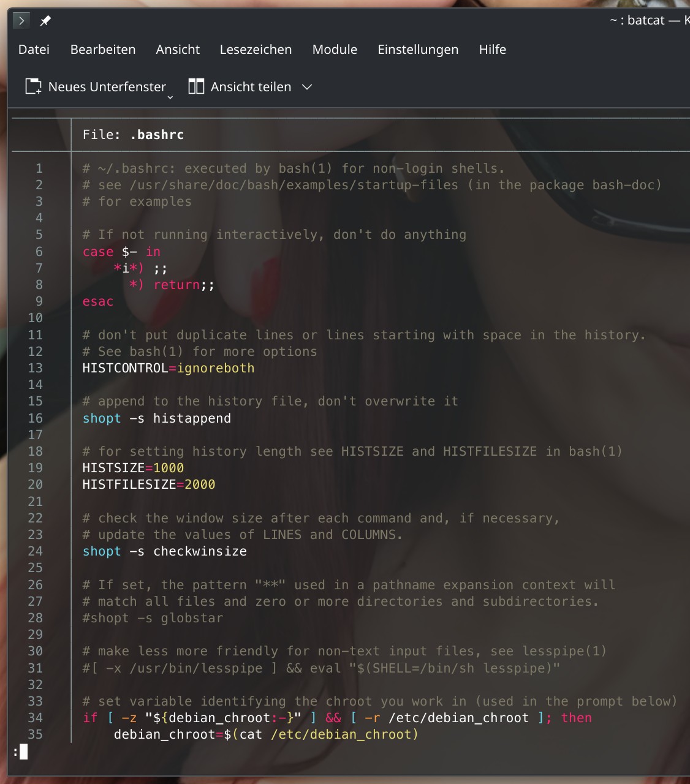Open the Einstellungen menu
690x784 pixels.
[418, 50]
